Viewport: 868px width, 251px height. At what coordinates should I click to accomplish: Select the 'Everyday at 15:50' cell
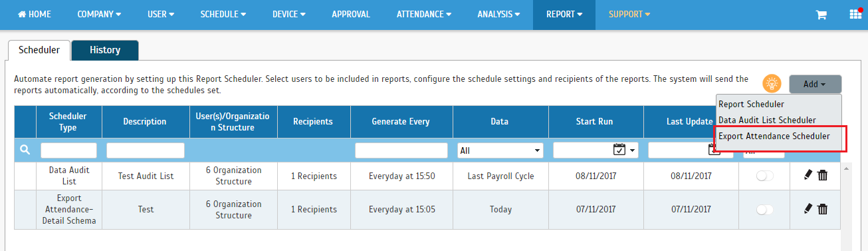tap(401, 176)
